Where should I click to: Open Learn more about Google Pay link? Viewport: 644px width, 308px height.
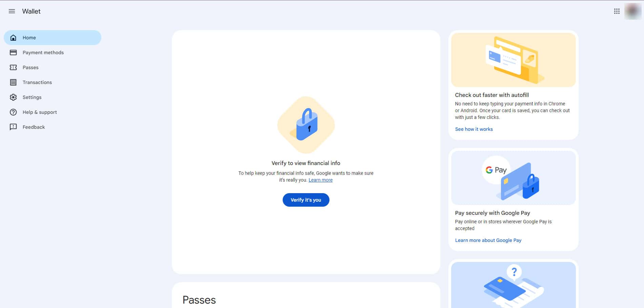[488, 240]
